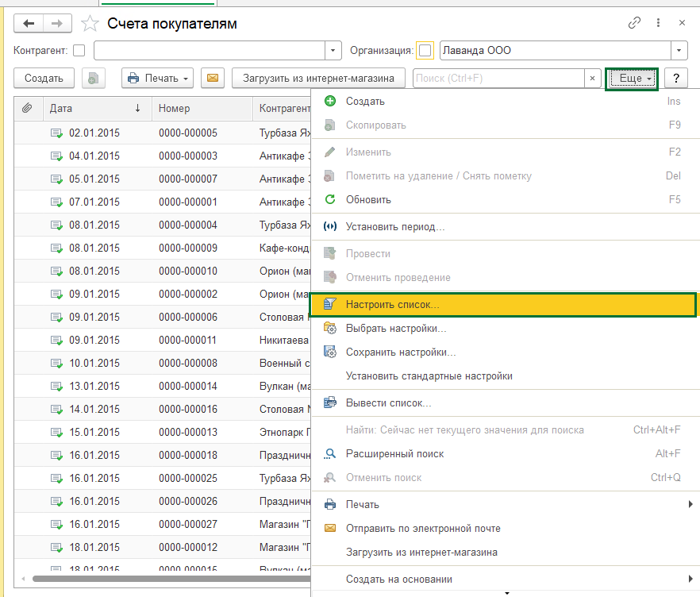Click Загрузить из интернет-магазина toolbar button

(318, 78)
